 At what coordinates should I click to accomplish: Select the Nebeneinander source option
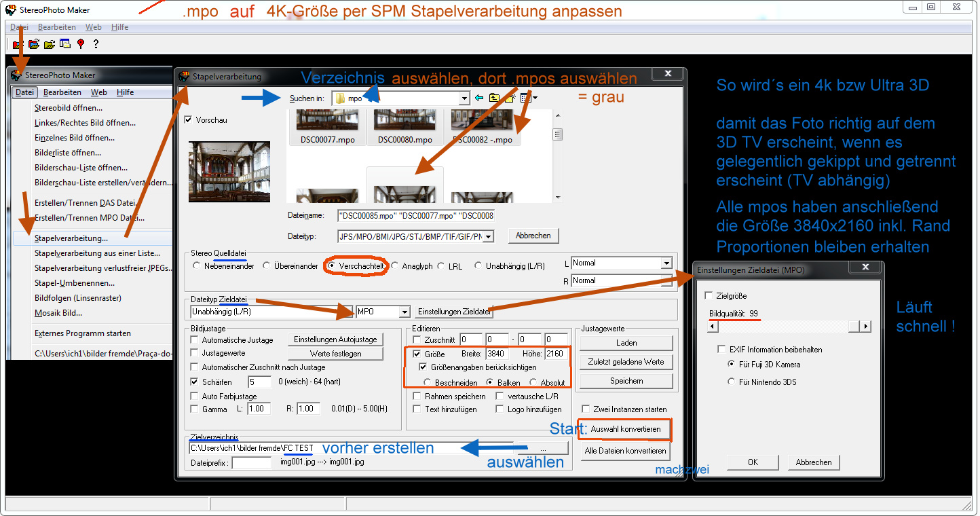click(x=197, y=266)
